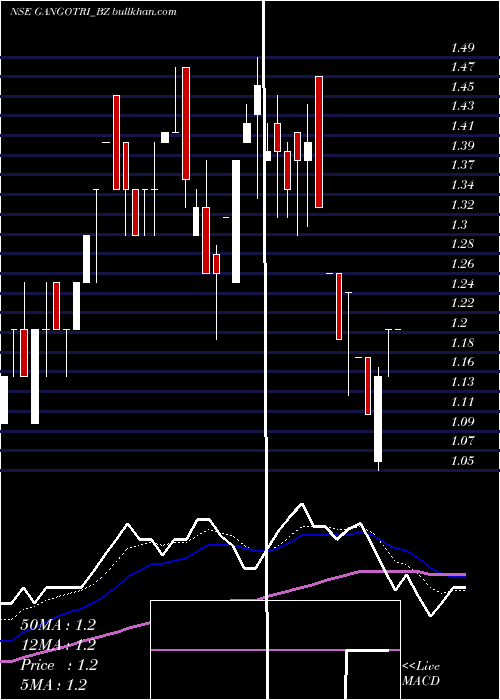The width and height of the screenshot is (500, 700).
Task: Click the 1.49 price axis label
Action: 462,48
